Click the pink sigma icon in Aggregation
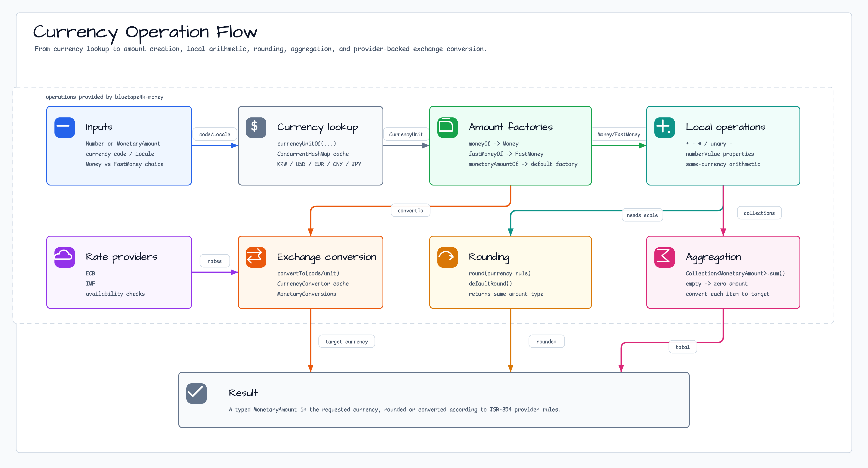Screen dimensions: 868x468 coord(664,257)
